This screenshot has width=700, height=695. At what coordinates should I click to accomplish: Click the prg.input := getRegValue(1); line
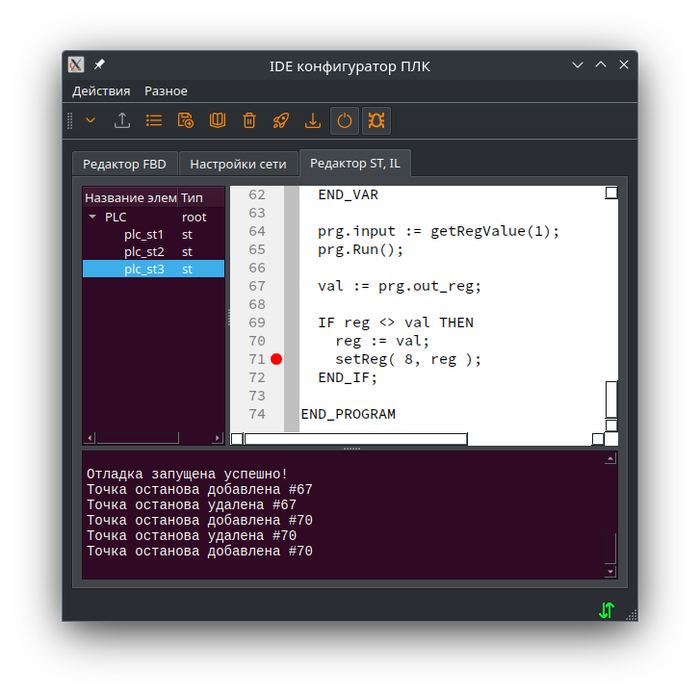pyautogui.click(x=438, y=231)
